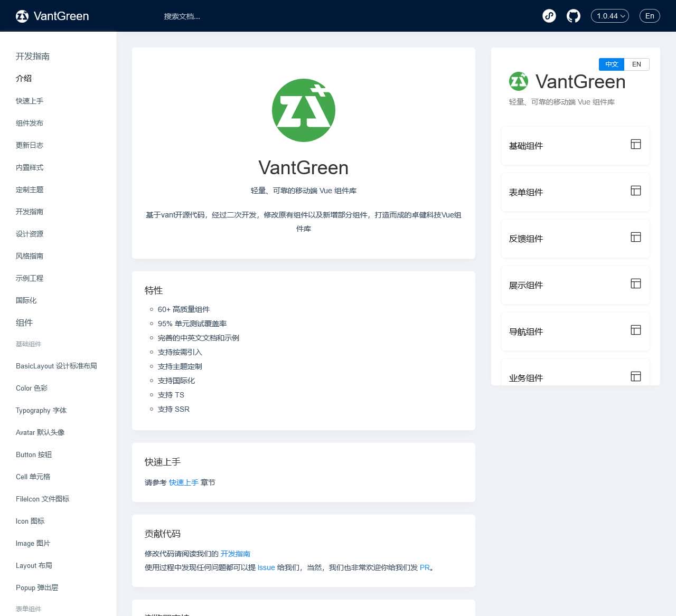Image resolution: width=676 pixels, height=616 pixels.
Task: Open the 1.0.44 version dropdown
Action: pyautogui.click(x=610, y=16)
